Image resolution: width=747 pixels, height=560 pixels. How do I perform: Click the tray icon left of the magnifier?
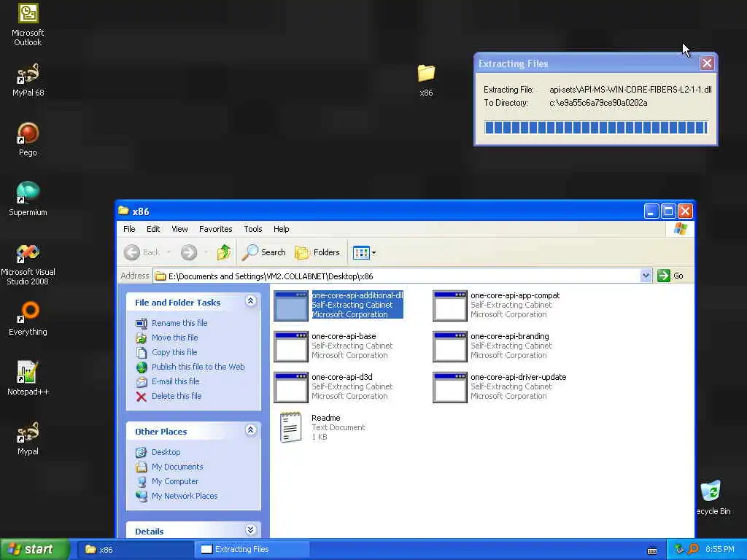[x=679, y=550]
